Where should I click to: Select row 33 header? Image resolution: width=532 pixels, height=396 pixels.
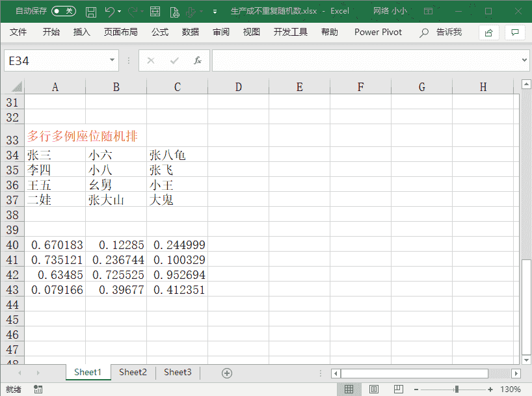pos(12,135)
